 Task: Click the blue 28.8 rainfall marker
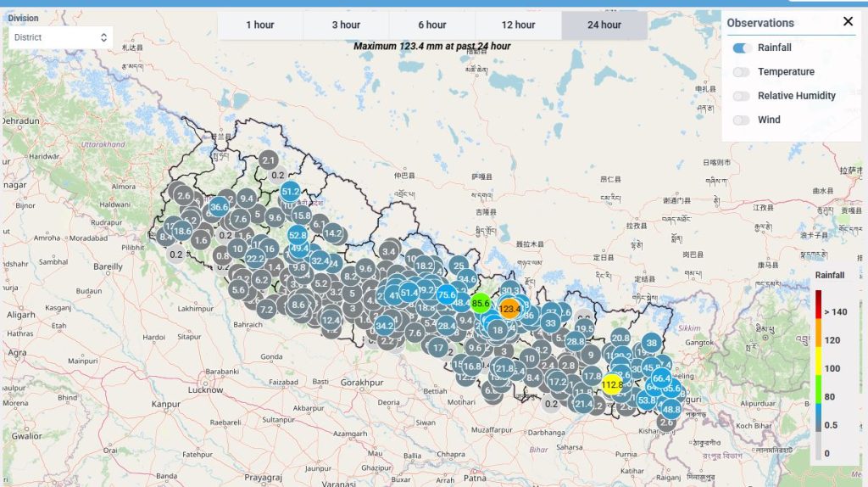pos(576,341)
